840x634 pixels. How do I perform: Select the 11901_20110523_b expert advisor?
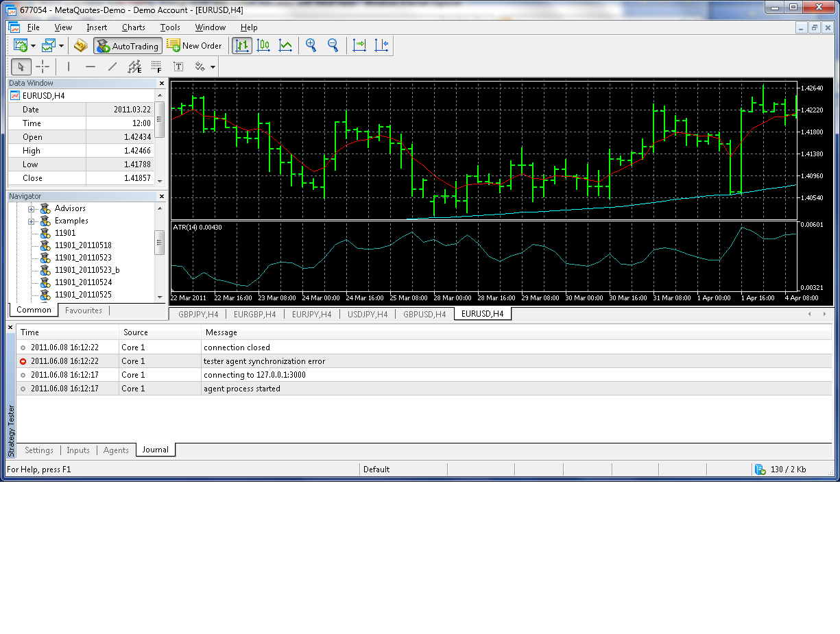point(87,270)
